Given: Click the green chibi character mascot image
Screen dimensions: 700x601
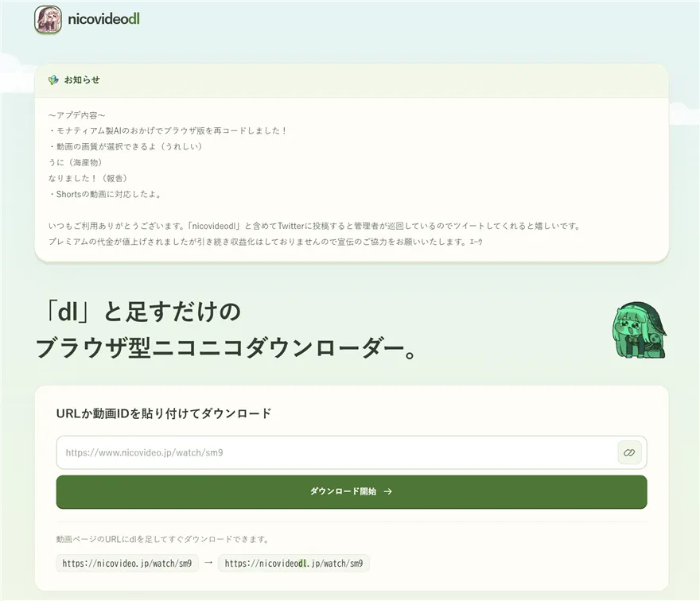Looking at the screenshot, I should (x=639, y=330).
